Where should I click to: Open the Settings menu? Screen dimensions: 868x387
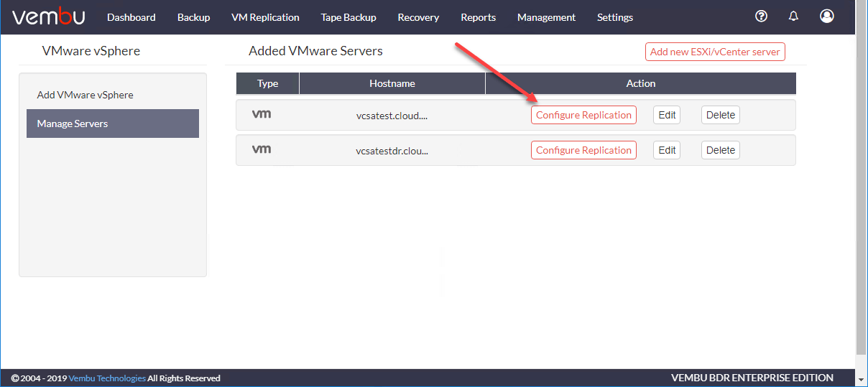point(615,17)
